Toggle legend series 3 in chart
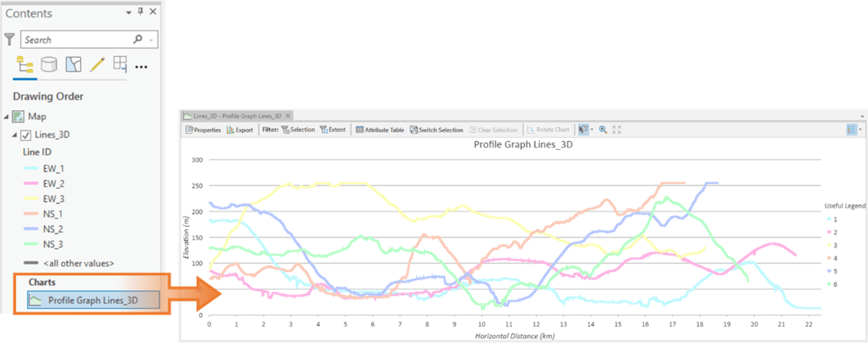868x343 pixels. (832, 245)
